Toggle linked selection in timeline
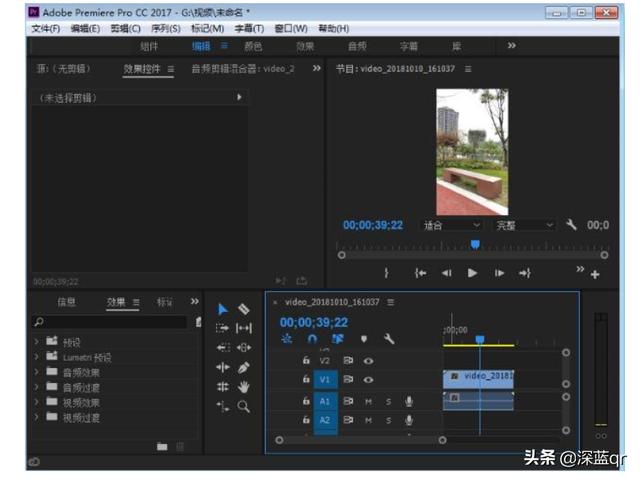640x480 pixels. pyautogui.click(x=338, y=338)
